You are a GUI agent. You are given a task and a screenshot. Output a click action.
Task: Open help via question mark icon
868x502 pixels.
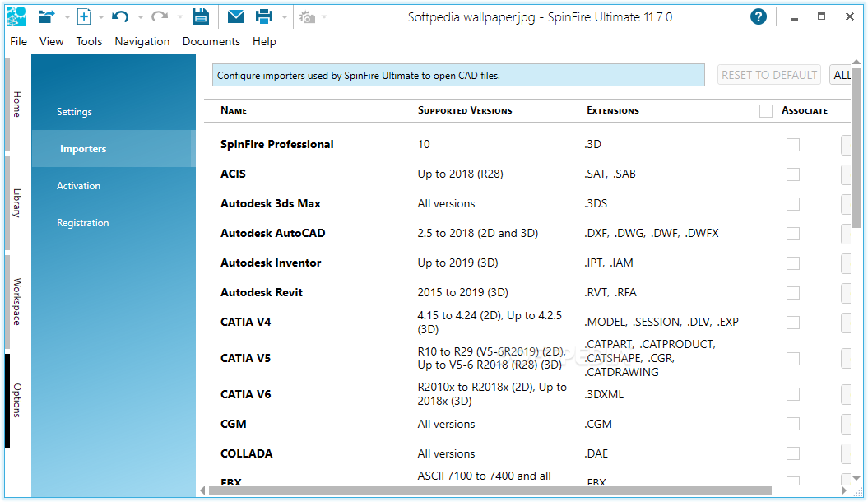(x=759, y=16)
